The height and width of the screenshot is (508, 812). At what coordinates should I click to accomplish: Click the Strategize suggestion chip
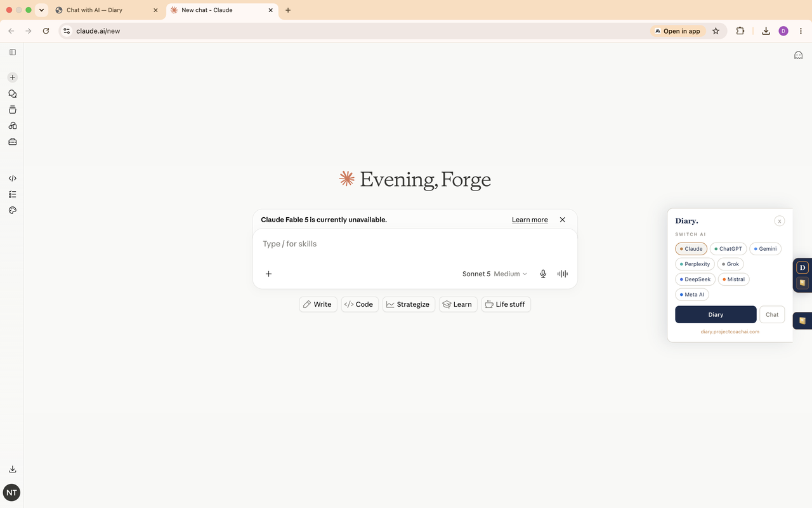tap(409, 304)
